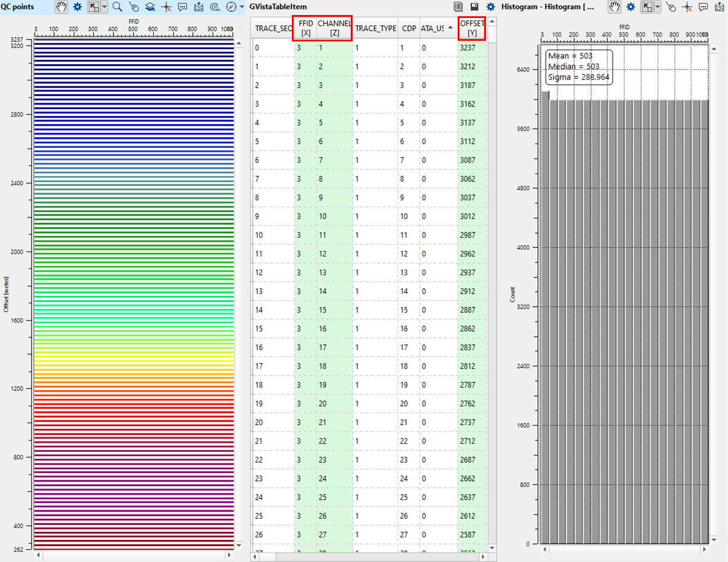728x562 pixels.
Task: Click the table's vertical scrollbar down arrow
Action: [492, 548]
